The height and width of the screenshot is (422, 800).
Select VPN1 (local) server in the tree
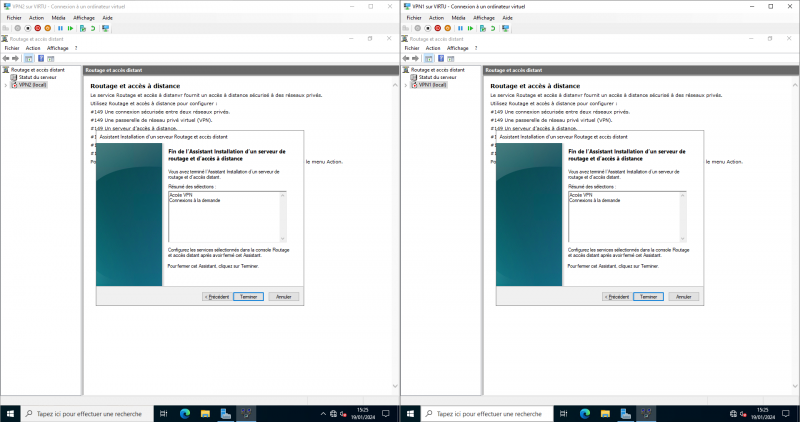pos(433,85)
